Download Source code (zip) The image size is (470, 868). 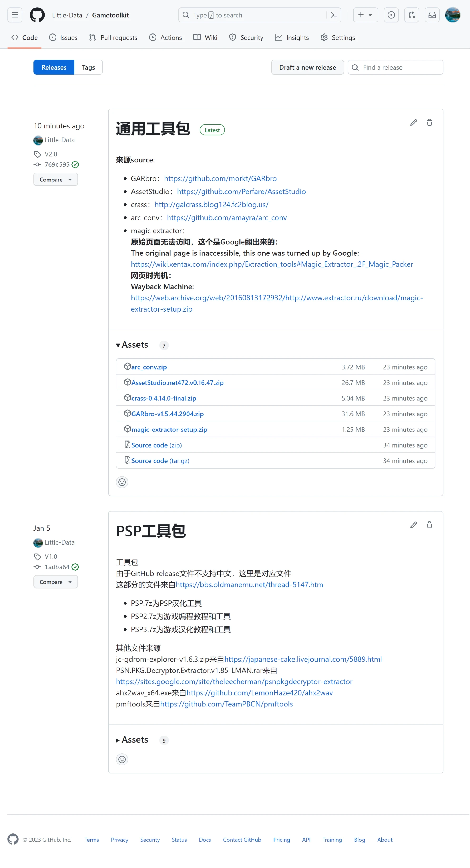point(156,445)
